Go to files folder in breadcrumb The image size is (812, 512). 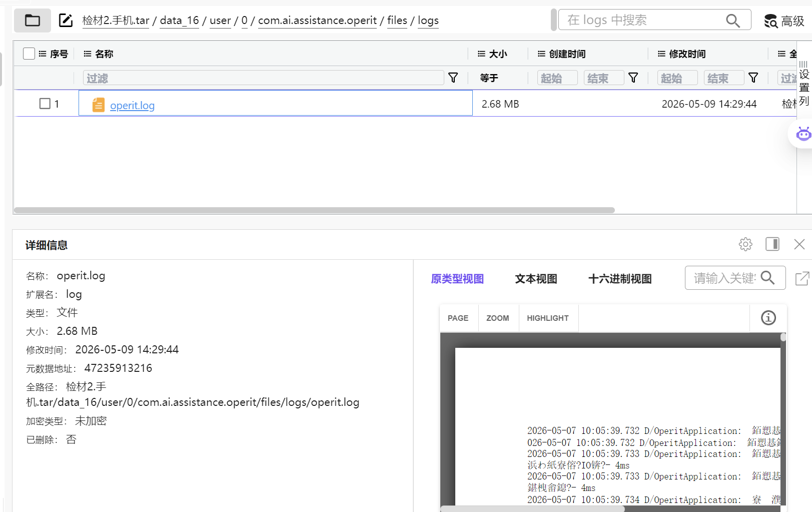coord(397,21)
